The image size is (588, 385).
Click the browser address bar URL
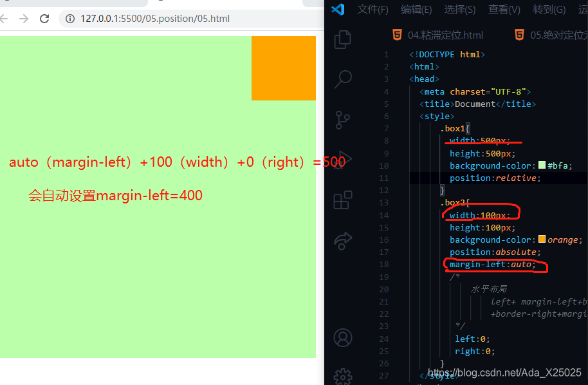[155, 19]
